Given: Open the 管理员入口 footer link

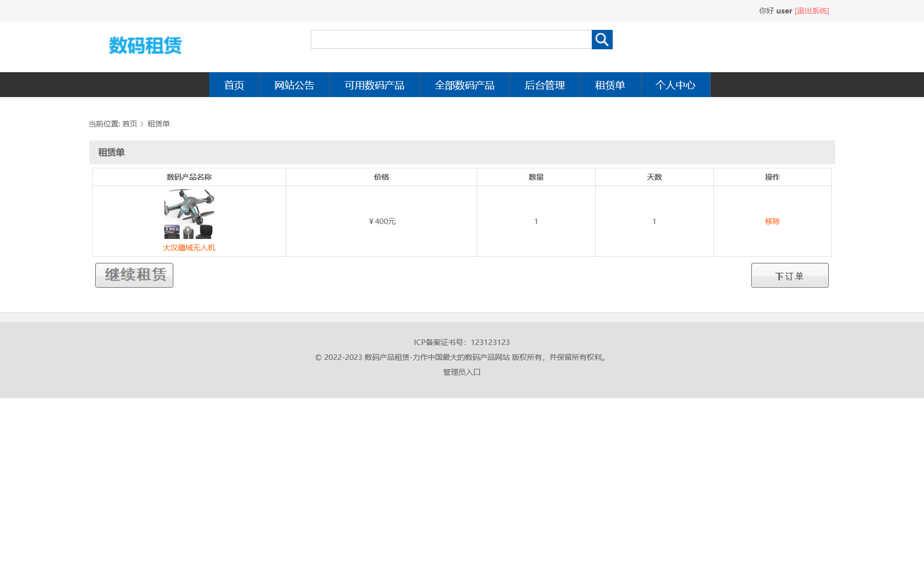Looking at the screenshot, I should tap(462, 372).
